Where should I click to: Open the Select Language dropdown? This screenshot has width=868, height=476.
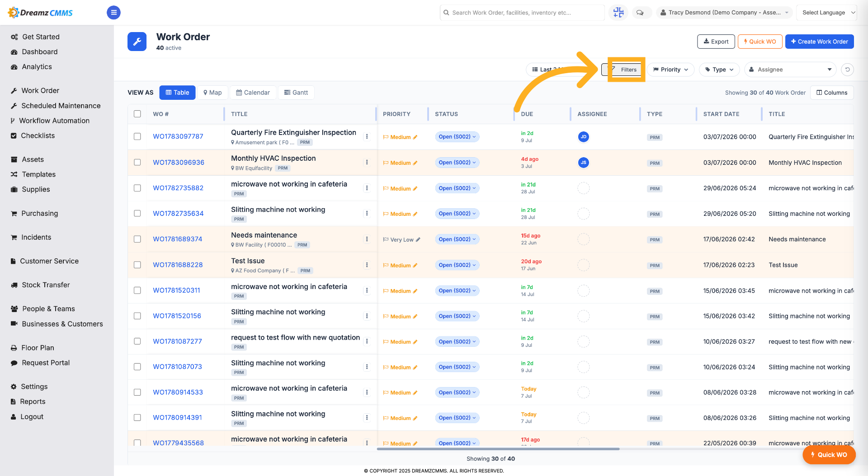pos(826,13)
